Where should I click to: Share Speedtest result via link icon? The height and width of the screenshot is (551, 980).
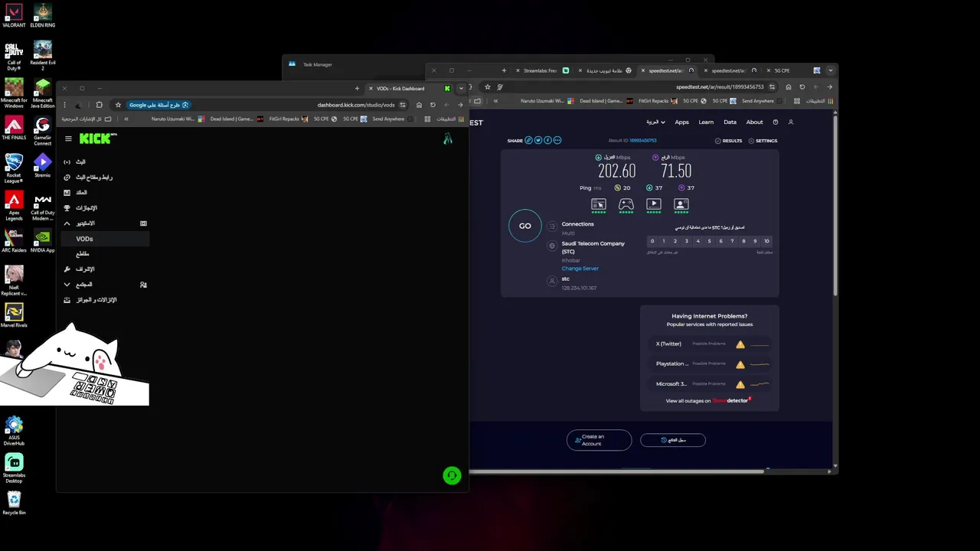[529, 141]
